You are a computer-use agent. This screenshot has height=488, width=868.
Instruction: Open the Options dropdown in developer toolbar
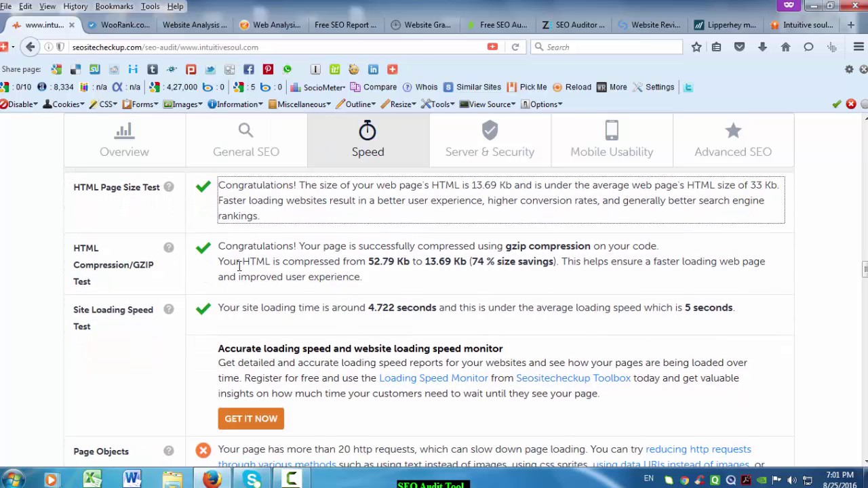click(x=542, y=104)
